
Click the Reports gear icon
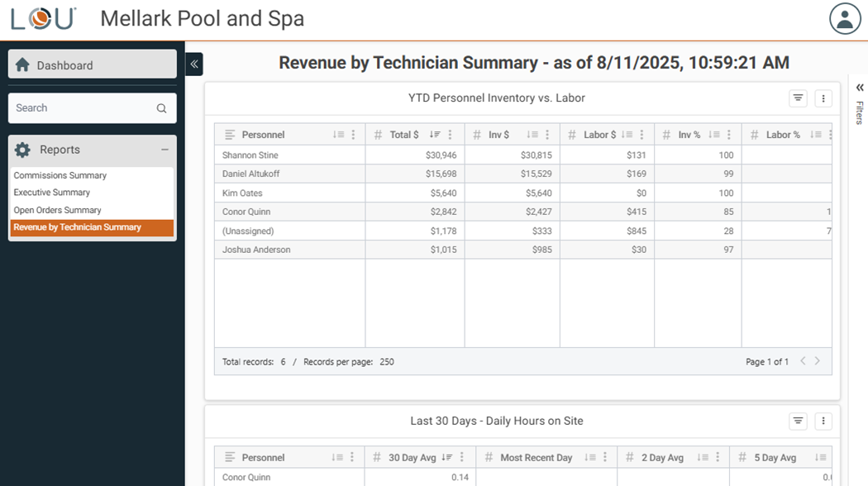click(22, 150)
